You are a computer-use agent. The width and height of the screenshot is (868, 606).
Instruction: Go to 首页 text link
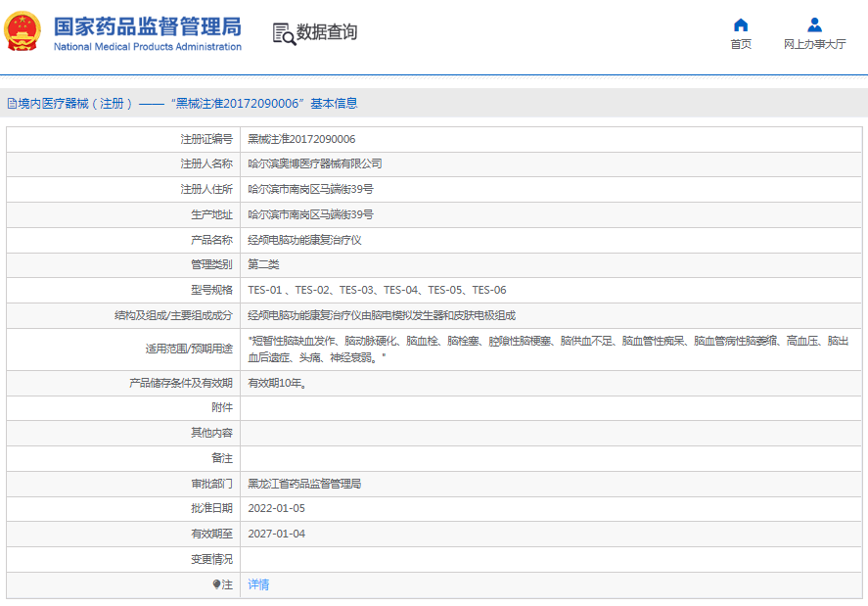pyautogui.click(x=741, y=44)
